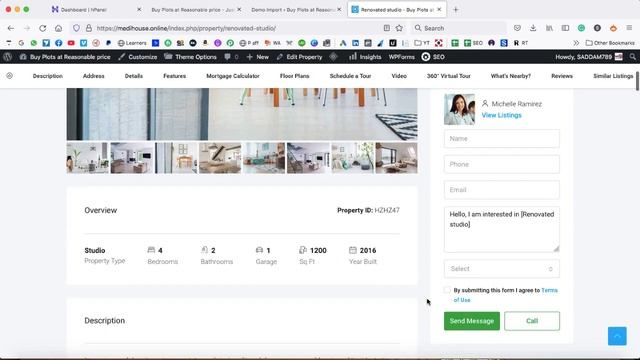
Task: Open Howdy, SADDAM789 account menu
Action: tap(589, 57)
